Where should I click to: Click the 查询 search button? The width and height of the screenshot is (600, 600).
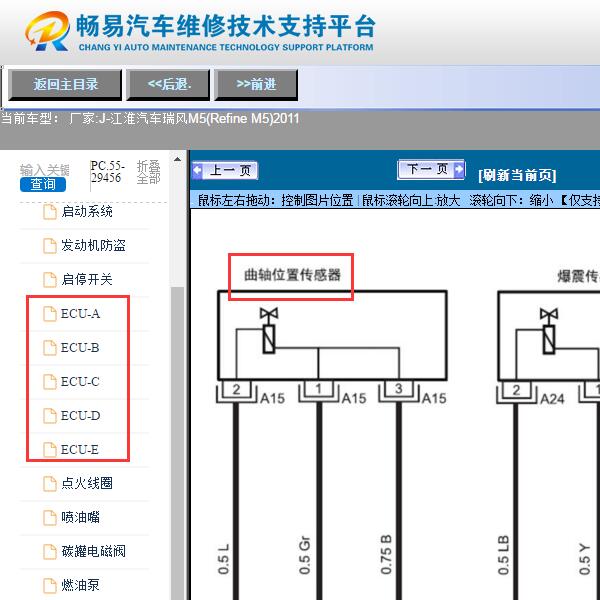43,184
